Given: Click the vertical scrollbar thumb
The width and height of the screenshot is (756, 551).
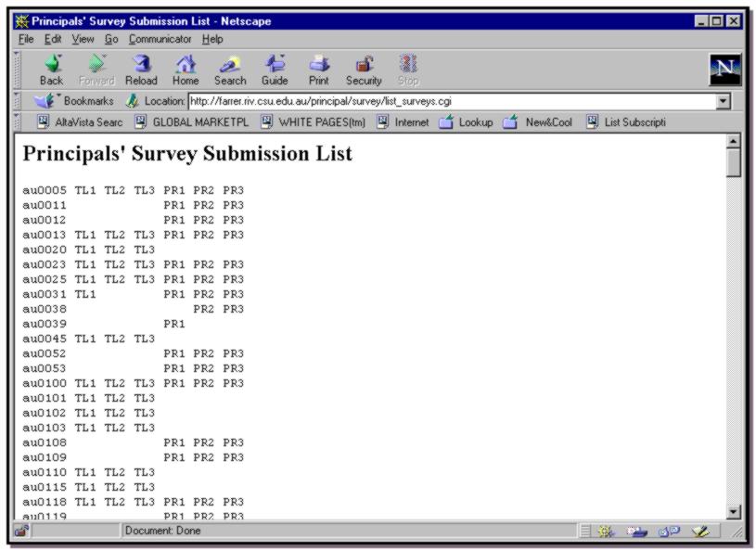Looking at the screenshot, I should click(733, 163).
